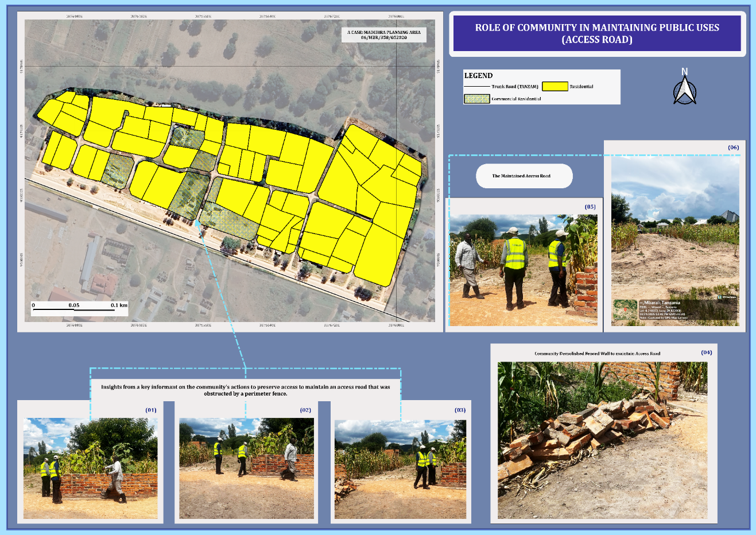
Task: Open photo 06 of cleared access road
Action: (674, 241)
